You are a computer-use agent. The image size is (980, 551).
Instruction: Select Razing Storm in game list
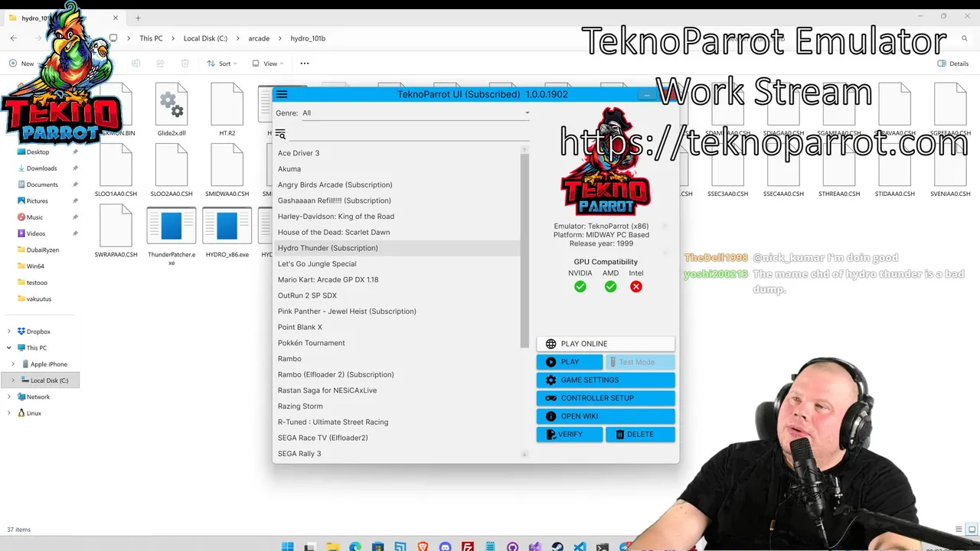(x=397, y=406)
